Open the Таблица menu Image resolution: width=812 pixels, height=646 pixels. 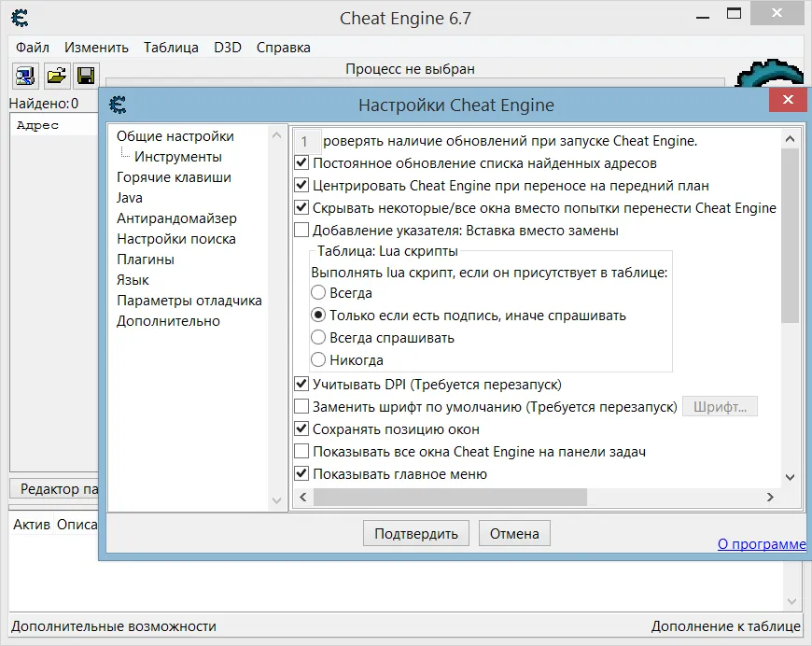pyautogui.click(x=171, y=48)
